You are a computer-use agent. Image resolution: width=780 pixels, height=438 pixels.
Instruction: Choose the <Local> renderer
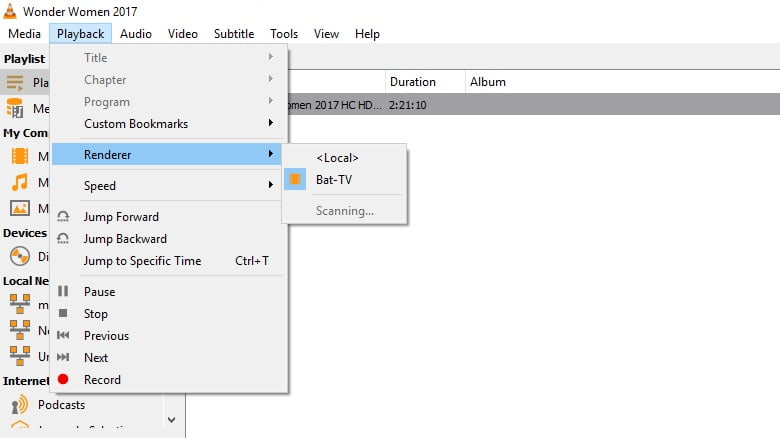[344, 158]
